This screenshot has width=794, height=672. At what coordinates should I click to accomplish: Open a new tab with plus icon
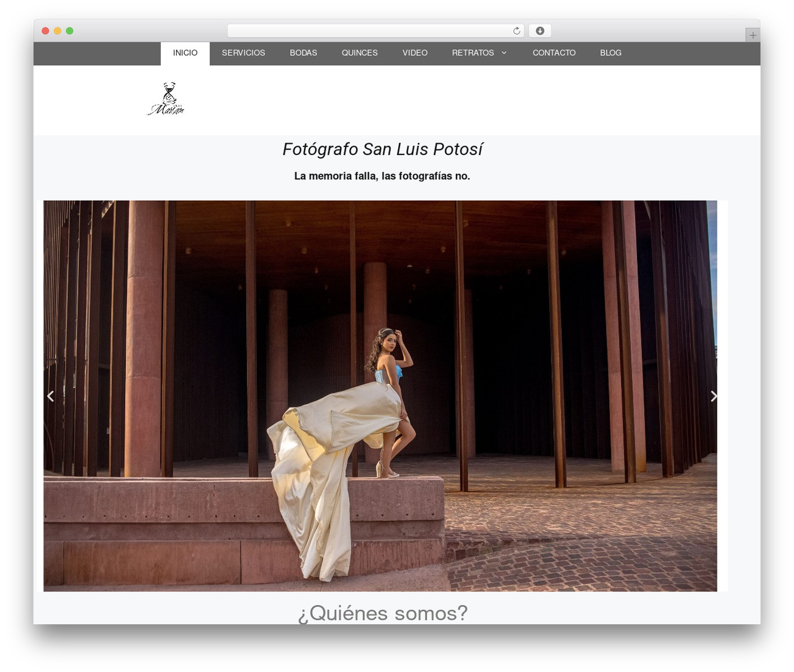pyautogui.click(x=752, y=35)
